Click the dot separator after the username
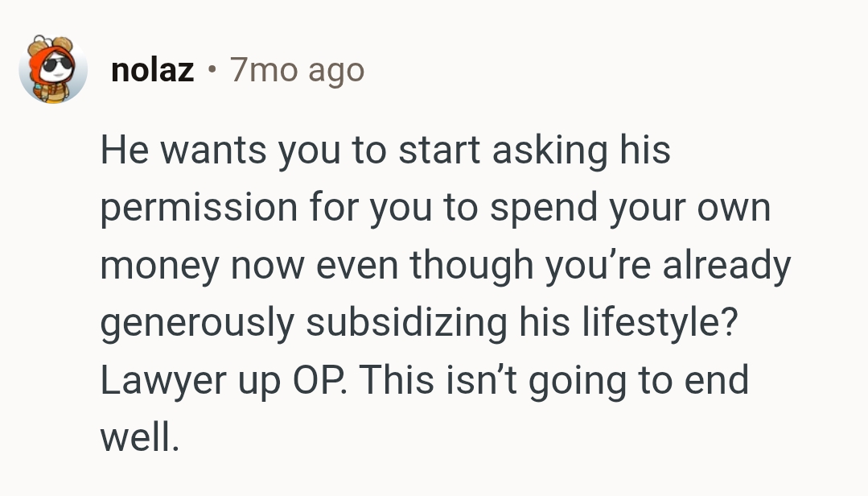The height and width of the screenshot is (496, 868). tap(212, 71)
